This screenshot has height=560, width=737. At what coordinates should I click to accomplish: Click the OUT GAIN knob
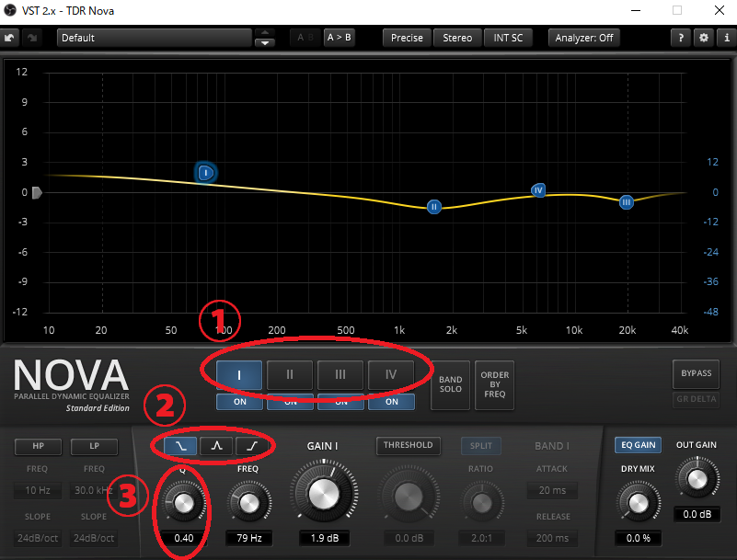[x=697, y=479]
